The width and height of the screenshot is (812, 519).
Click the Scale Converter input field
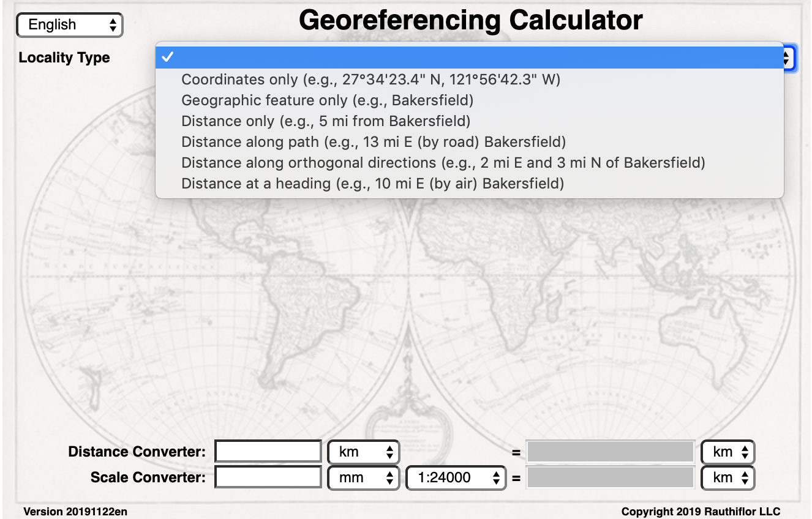tap(268, 477)
